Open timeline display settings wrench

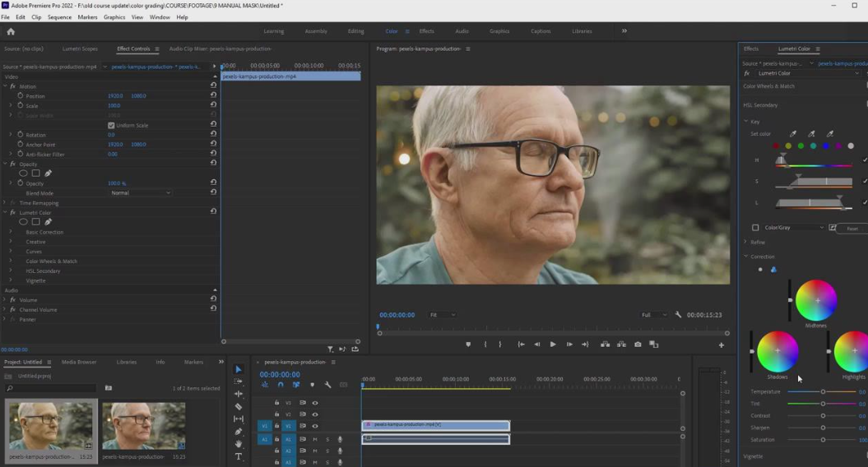(327, 385)
